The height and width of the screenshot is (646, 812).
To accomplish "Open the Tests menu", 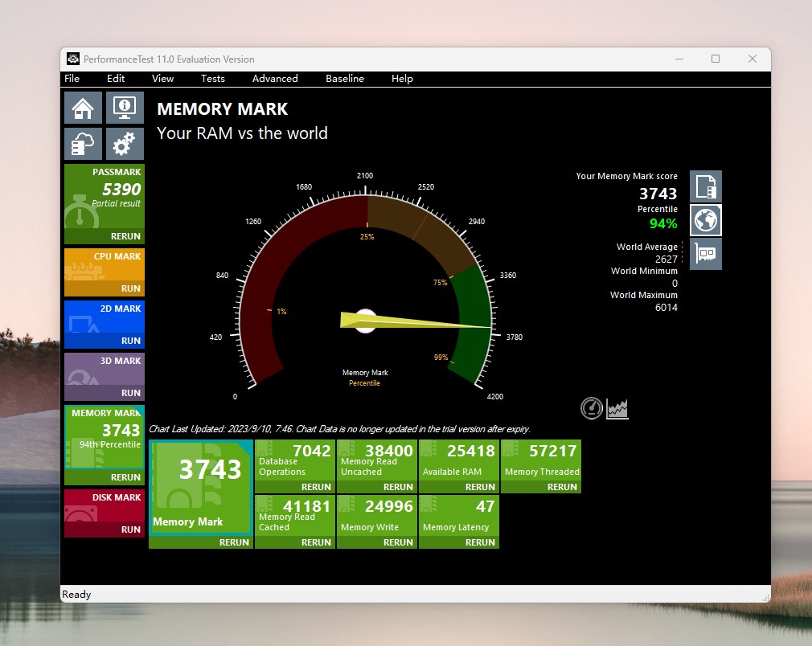I will 213,79.
